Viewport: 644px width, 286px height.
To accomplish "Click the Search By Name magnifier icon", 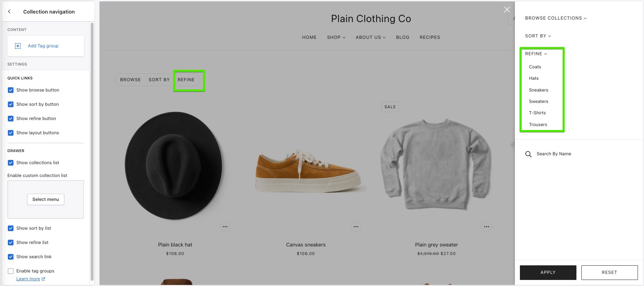I will coord(528,154).
